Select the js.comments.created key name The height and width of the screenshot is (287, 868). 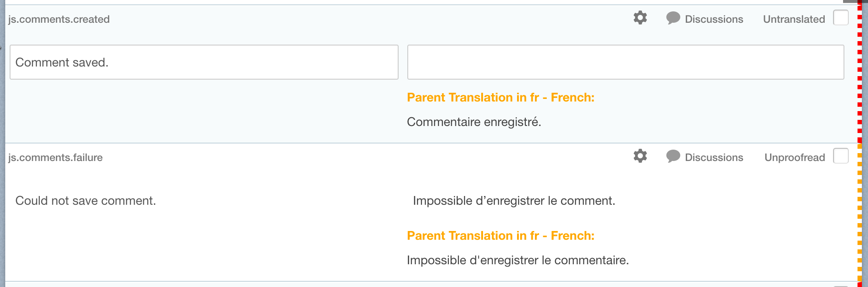tap(59, 19)
